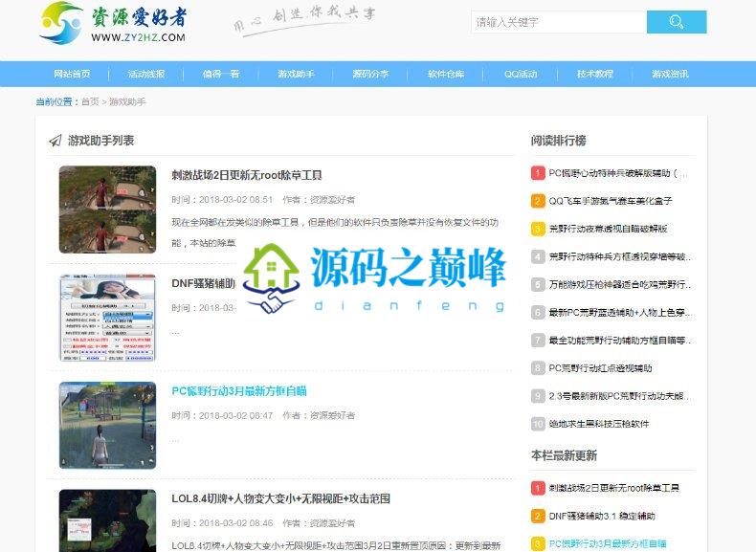This screenshot has width=756, height=552.
Task: Click the red rank 1 badge in 本栏最新更新
Action: (x=538, y=488)
